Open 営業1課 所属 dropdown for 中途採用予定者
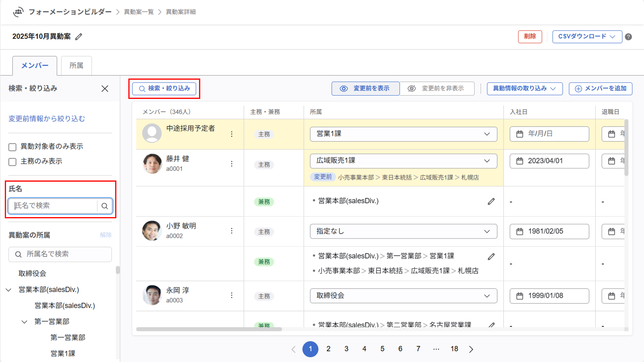Screen dimensions: 644x362 (403, 134)
